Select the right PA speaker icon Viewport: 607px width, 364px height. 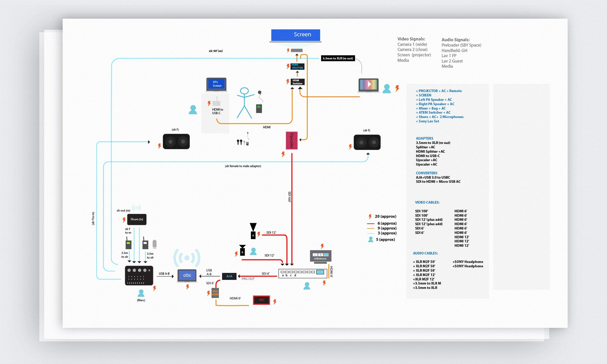pos(367,142)
